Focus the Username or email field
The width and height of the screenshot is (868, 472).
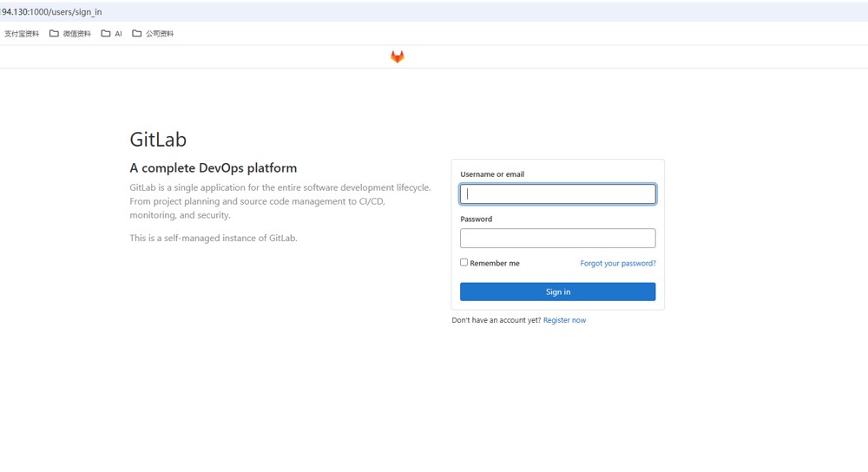[x=558, y=194]
